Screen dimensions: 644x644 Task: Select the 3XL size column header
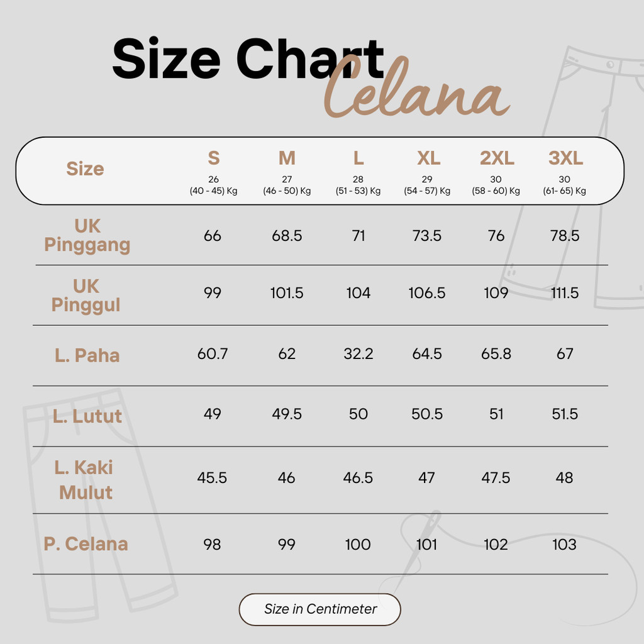pyautogui.click(x=565, y=158)
